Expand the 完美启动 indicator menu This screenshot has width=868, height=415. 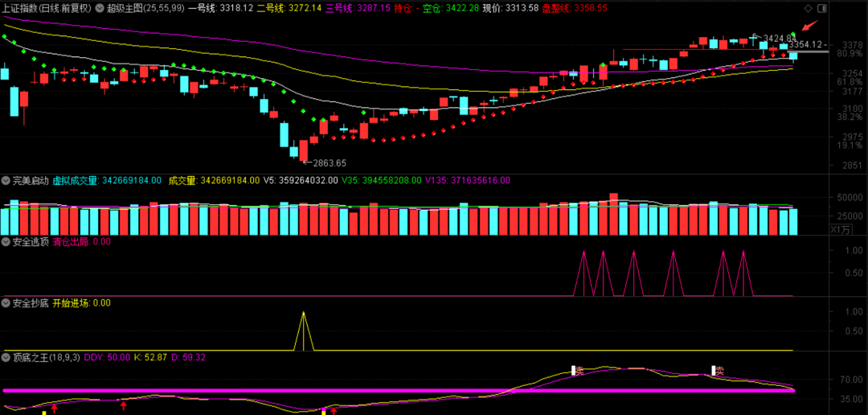[6, 180]
